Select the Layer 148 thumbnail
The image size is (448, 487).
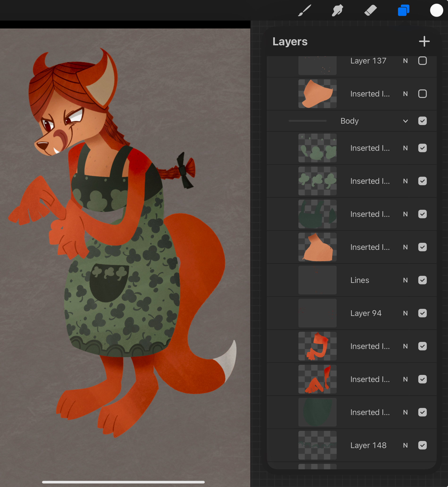[317, 445]
